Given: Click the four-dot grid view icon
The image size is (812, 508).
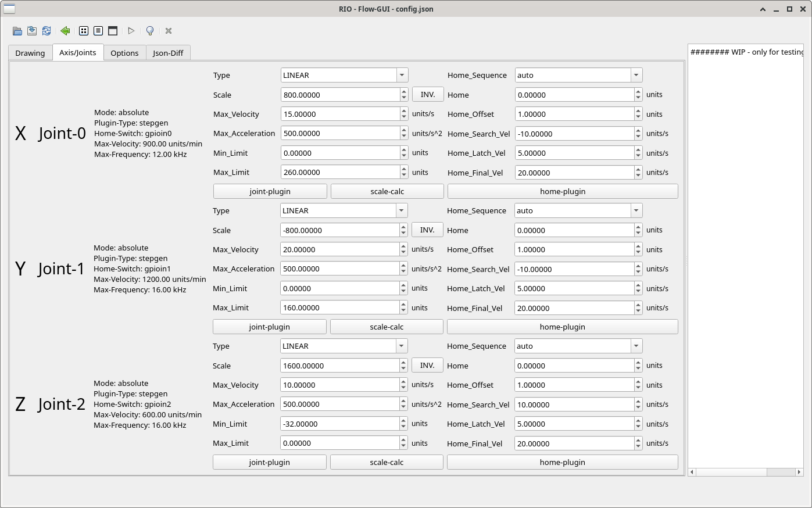Looking at the screenshot, I should [x=84, y=31].
